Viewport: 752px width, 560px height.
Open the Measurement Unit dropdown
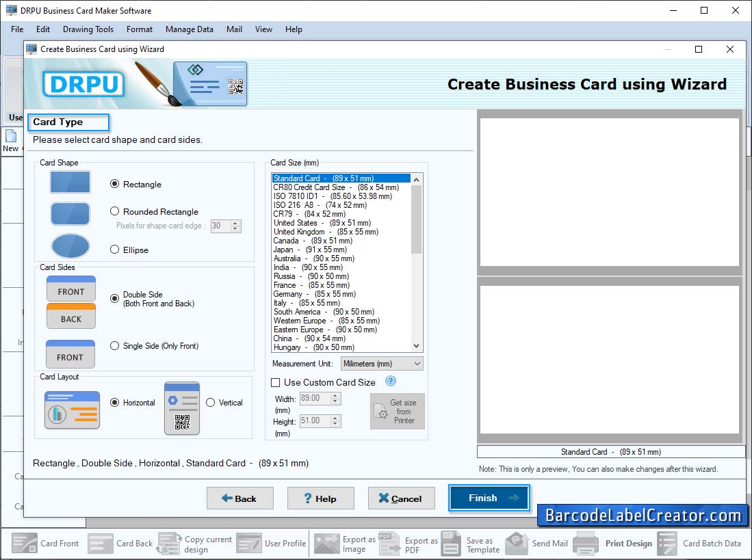pos(382,364)
